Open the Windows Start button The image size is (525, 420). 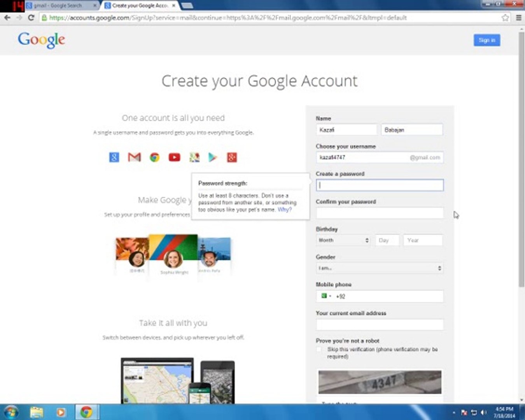click(10, 412)
